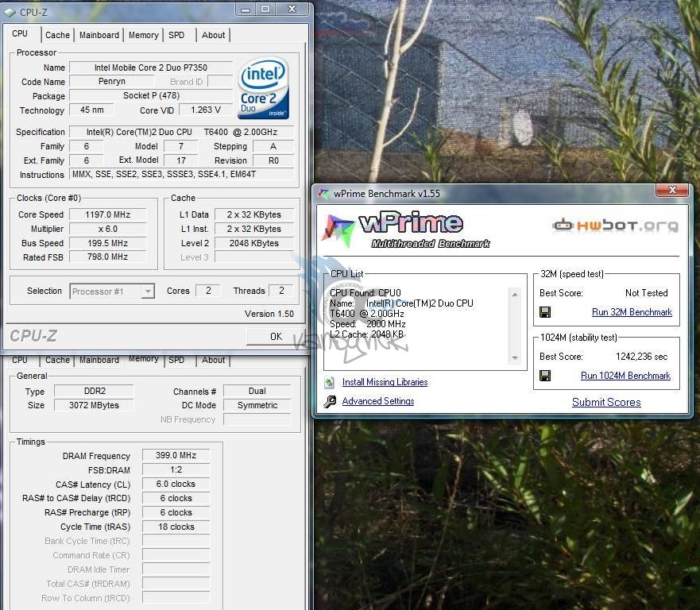The width and height of the screenshot is (700, 610).
Task: Click the Bus Speed value 199.5 MHz
Action: click(x=107, y=243)
